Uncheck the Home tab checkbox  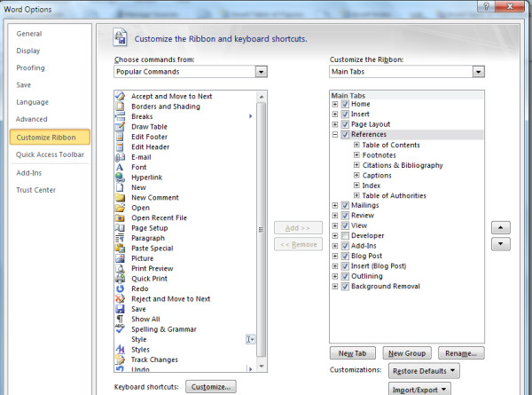click(345, 104)
